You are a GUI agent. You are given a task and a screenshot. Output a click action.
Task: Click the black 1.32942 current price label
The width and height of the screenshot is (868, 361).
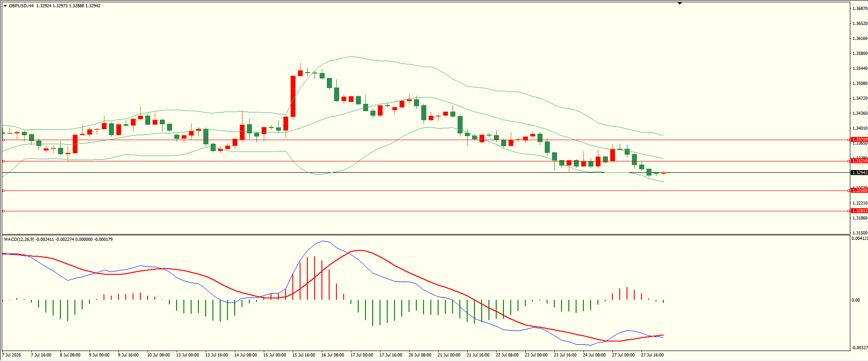[859, 173]
